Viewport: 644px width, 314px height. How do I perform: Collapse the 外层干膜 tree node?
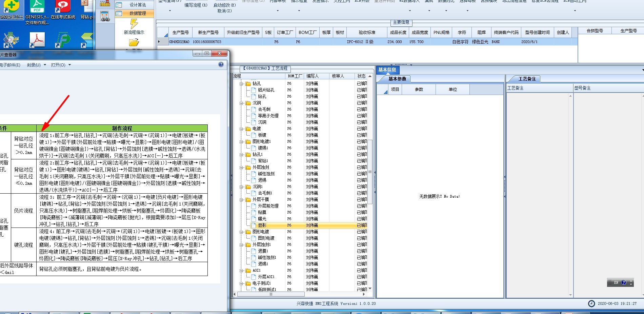coord(242,200)
